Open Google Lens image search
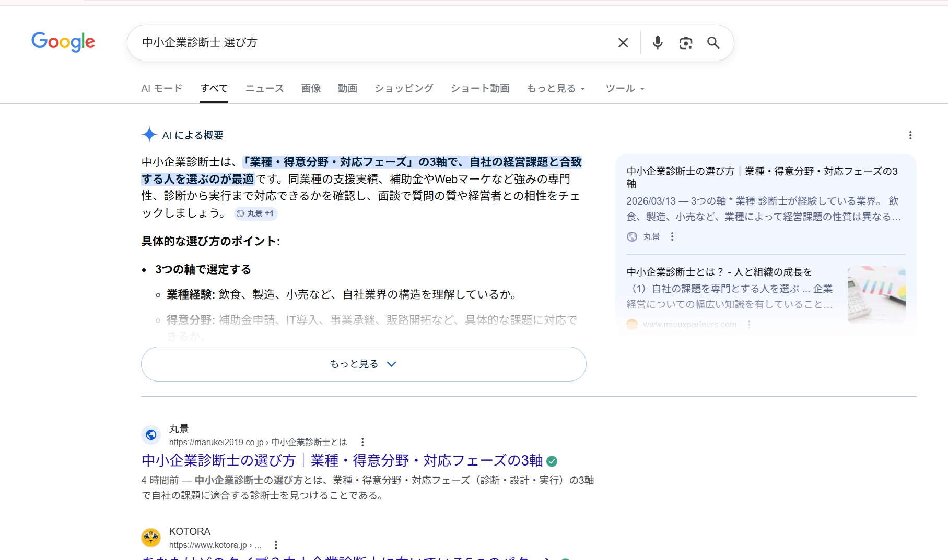 [x=686, y=42]
